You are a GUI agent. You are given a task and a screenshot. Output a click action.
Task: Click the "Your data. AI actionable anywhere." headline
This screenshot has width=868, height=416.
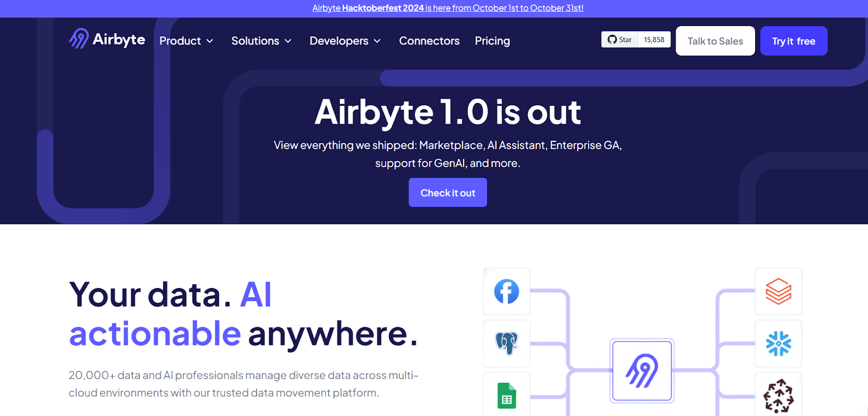pyautogui.click(x=244, y=314)
